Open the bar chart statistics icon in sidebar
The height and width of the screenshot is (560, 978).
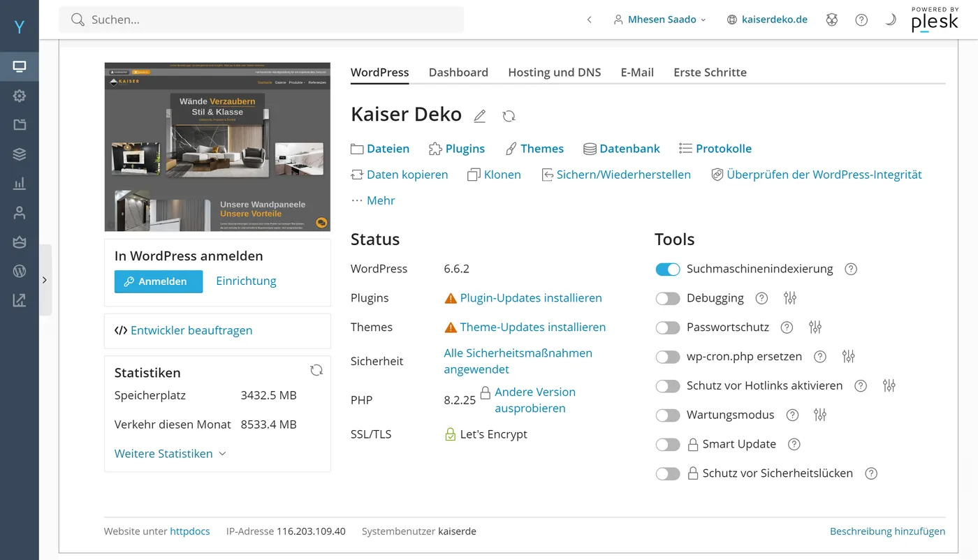(x=20, y=184)
